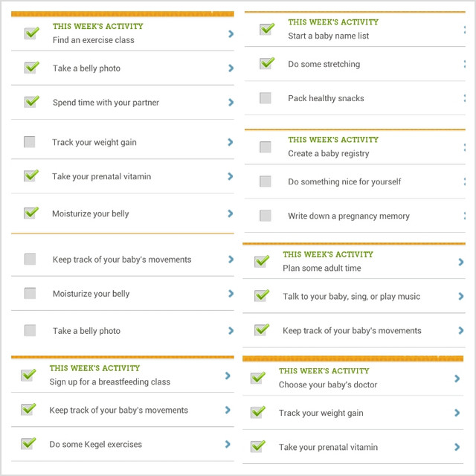Tick the Write down a pregnancy memory box
This screenshot has width=476, height=476.
tap(266, 216)
